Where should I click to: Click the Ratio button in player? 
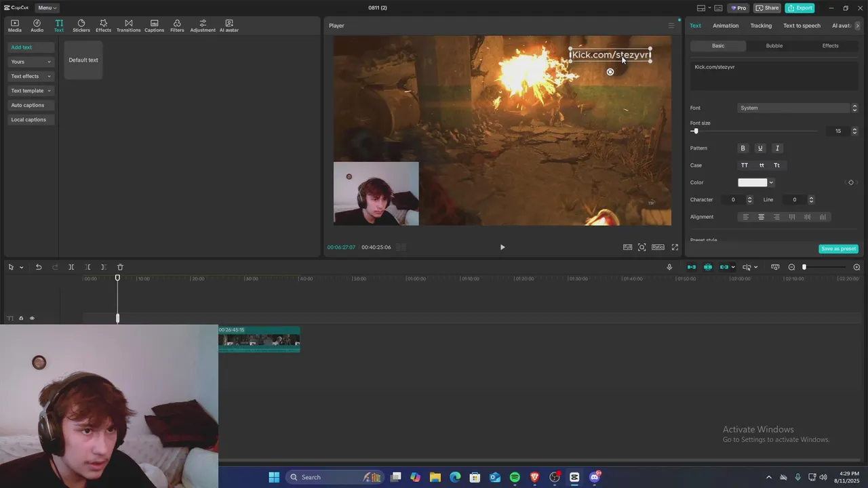(x=658, y=247)
